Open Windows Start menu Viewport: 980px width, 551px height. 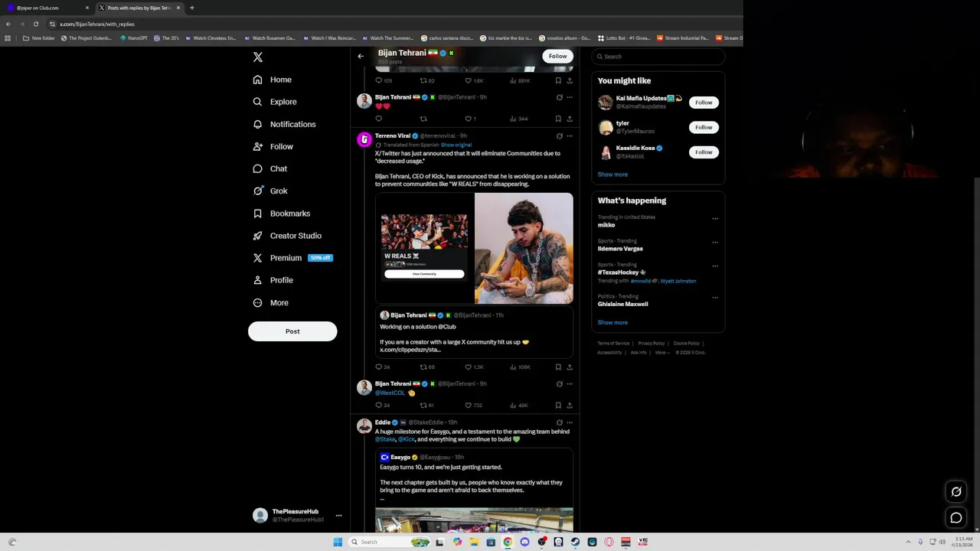click(338, 542)
